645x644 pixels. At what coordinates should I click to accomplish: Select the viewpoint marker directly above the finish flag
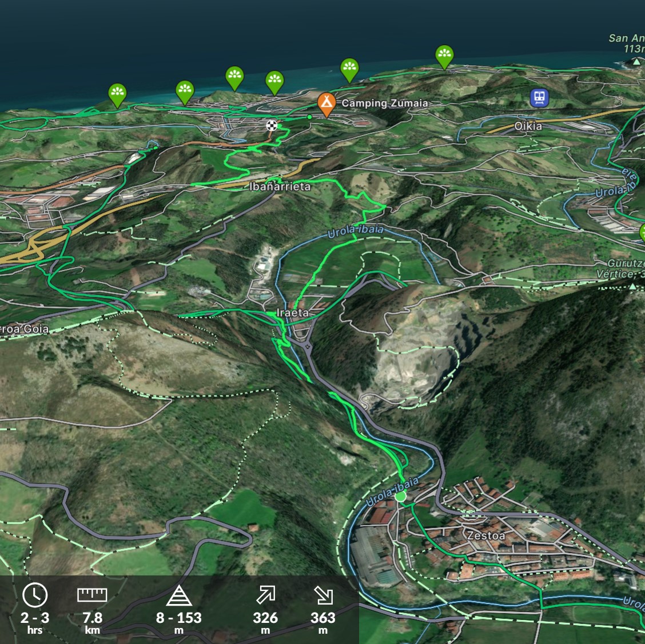click(x=275, y=82)
